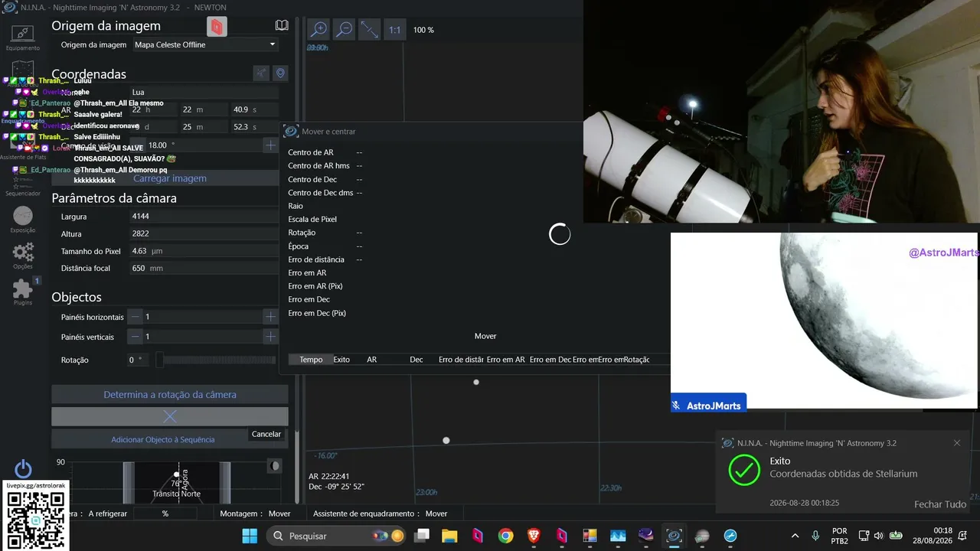
Task: Click the microphone tray icon
Action: coord(815,536)
